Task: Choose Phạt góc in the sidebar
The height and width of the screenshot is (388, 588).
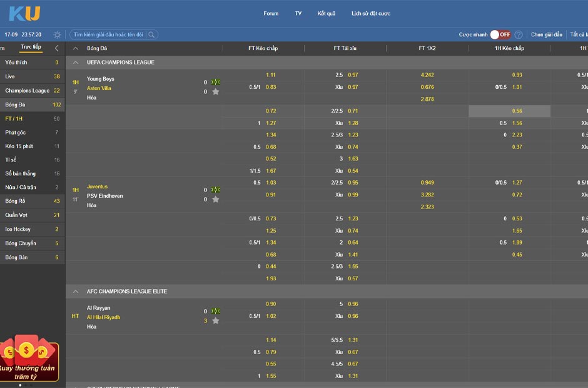Action: click(33, 133)
